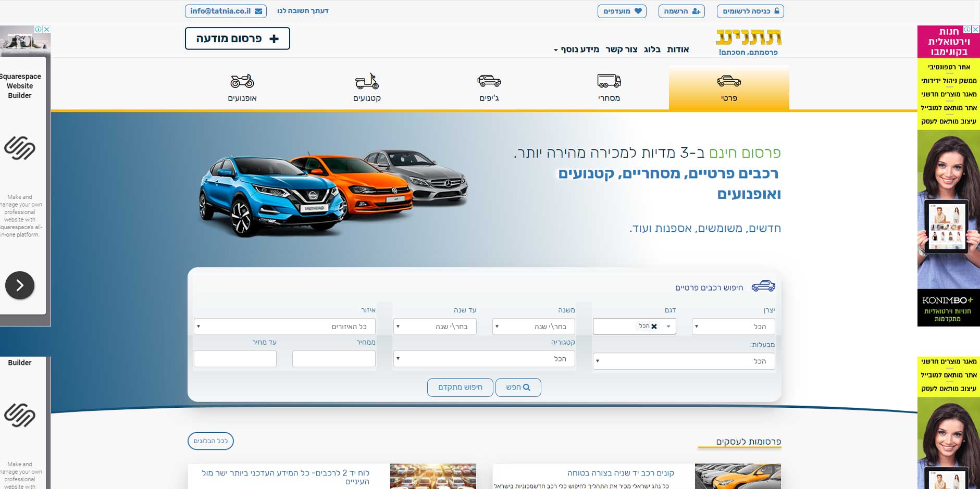
Task: Click the Squarespace logo in left ad
Action: pyautogui.click(x=20, y=148)
